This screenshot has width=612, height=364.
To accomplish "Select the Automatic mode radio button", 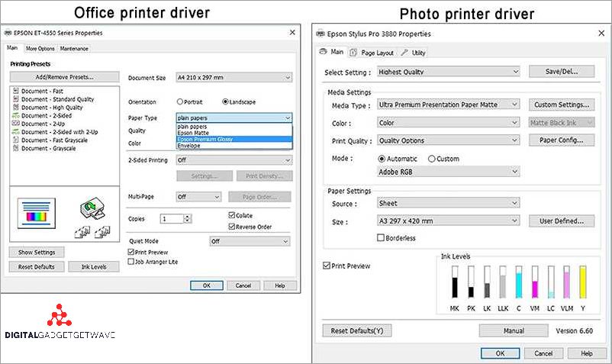I will 382,159.
